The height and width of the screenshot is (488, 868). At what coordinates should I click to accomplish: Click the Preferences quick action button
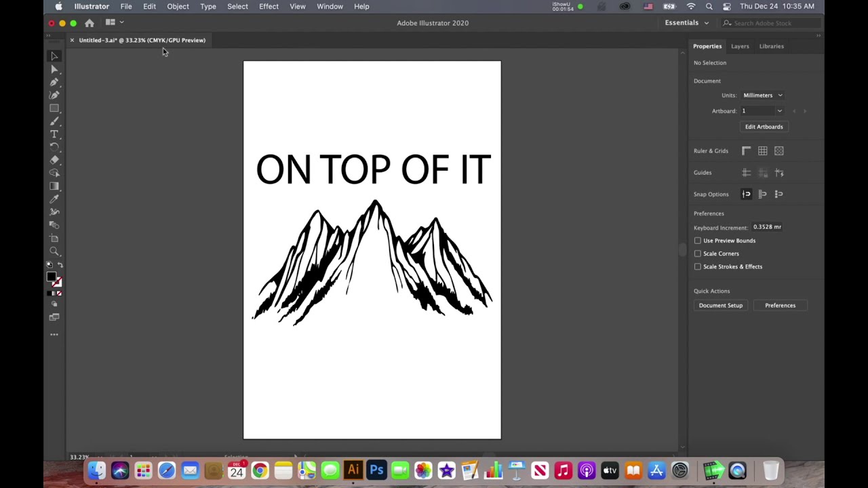click(x=780, y=306)
